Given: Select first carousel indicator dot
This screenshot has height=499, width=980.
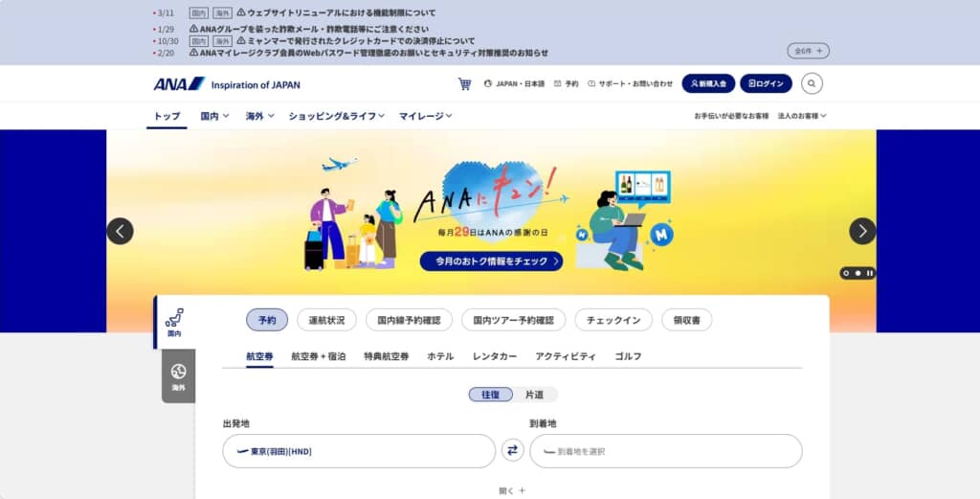Looking at the screenshot, I should click(846, 273).
